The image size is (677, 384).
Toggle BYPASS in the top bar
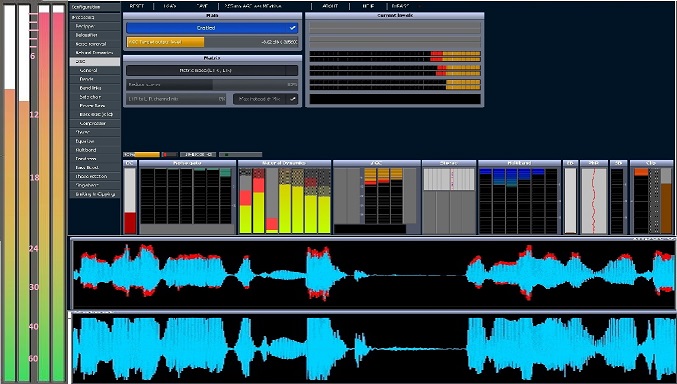click(x=400, y=6)
